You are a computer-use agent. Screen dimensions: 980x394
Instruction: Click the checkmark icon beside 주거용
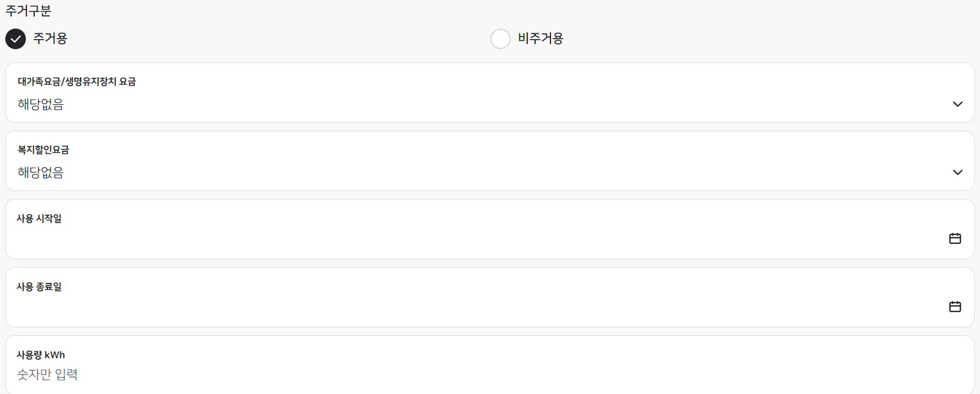pos(15,39)
